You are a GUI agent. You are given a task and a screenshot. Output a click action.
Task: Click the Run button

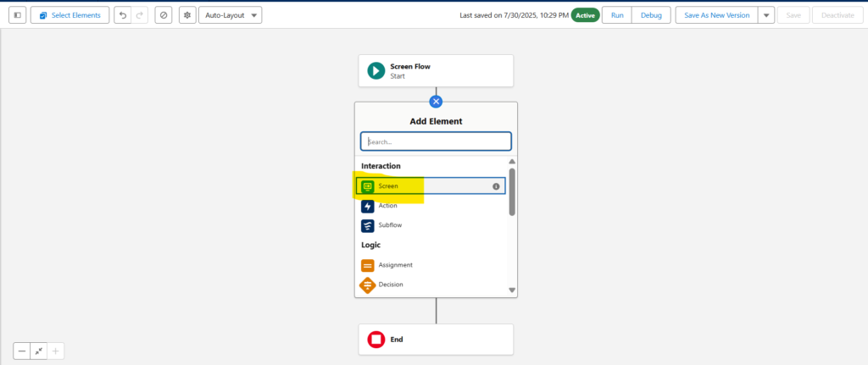(618, 15)
